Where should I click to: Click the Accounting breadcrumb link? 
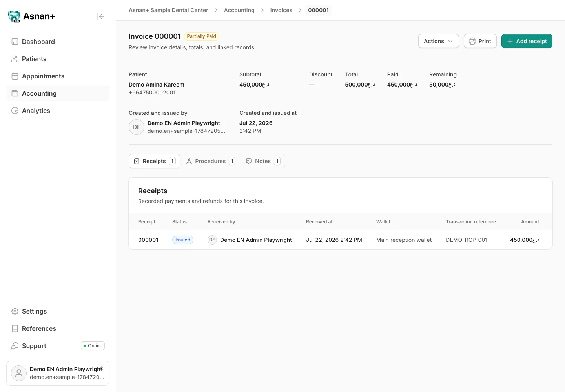pyautogui.click(x=239, y=10)
